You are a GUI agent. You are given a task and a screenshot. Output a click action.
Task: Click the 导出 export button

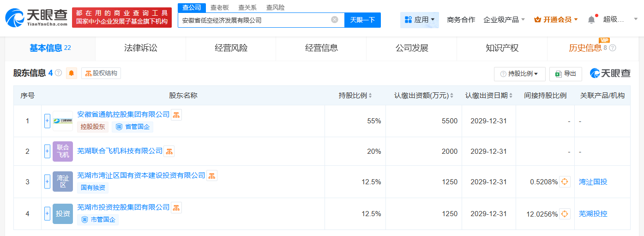[566, 74]
